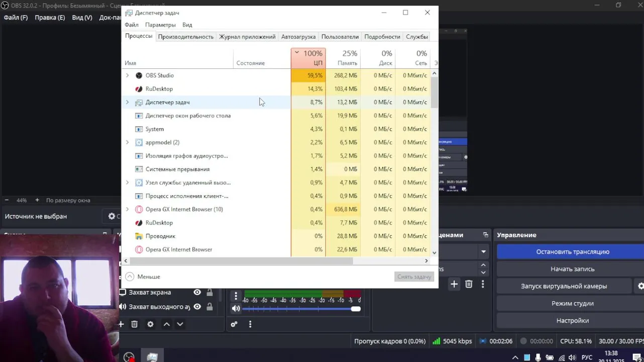Zoom out preview with minus icon
This screenshot has height=362, width=644.
[7, 200]
